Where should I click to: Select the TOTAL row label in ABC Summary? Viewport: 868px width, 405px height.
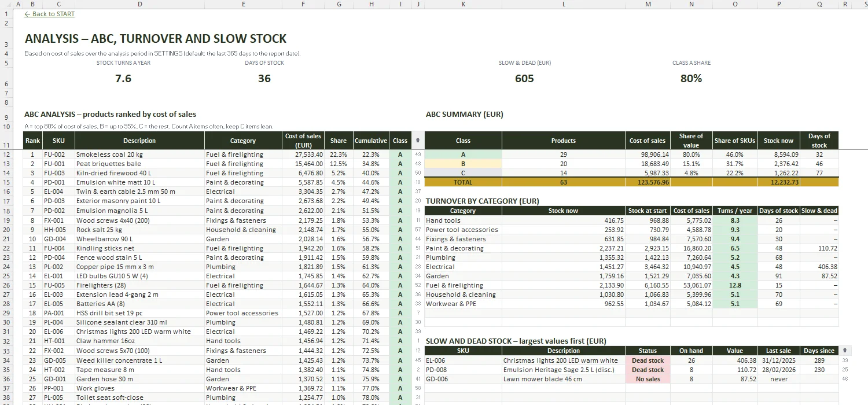coord(463,182)
